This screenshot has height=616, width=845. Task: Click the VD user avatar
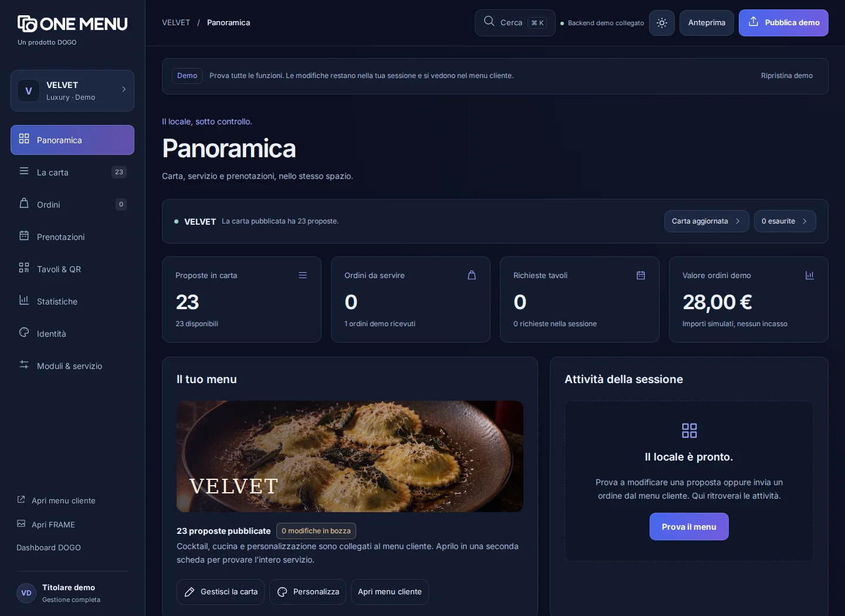[26, 593]
